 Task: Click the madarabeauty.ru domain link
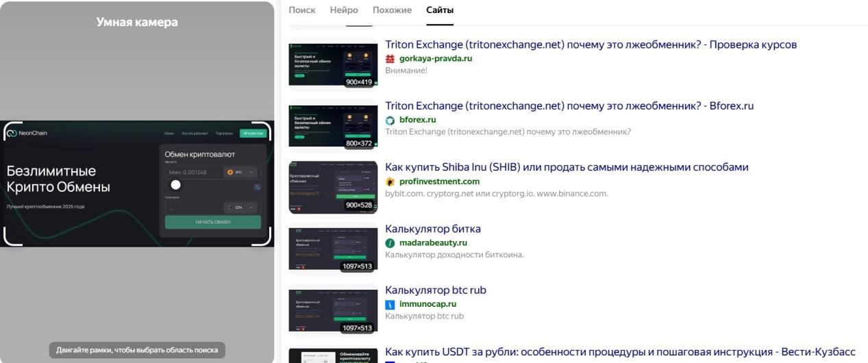point(433,242)
